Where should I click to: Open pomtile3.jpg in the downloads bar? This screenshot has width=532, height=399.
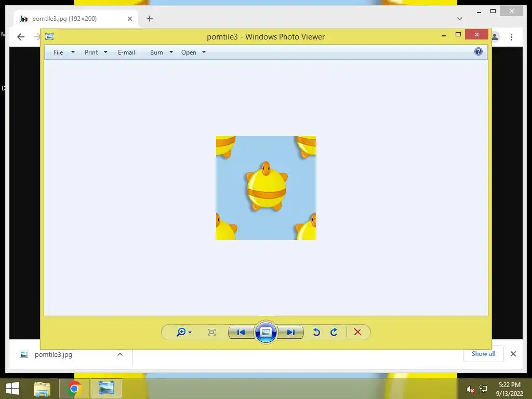point(54,354)
